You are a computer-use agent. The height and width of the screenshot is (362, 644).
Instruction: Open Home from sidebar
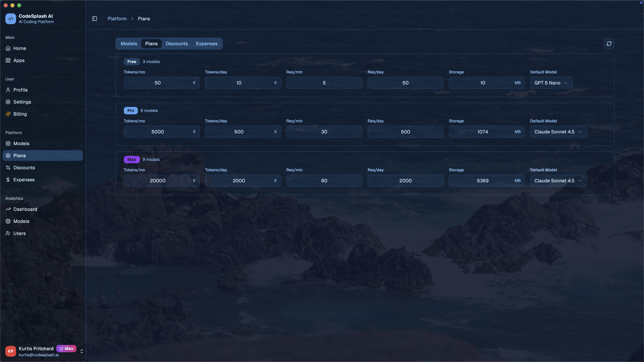[x=19, y=48]
